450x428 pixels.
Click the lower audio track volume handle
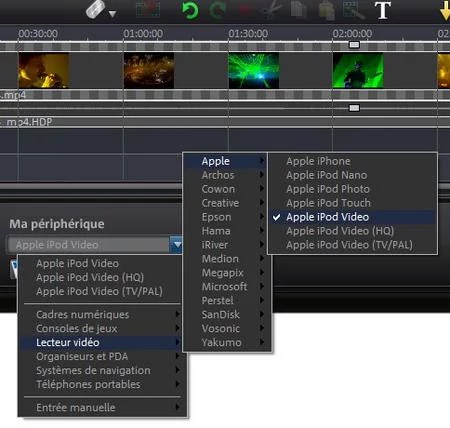click(354, 108)
